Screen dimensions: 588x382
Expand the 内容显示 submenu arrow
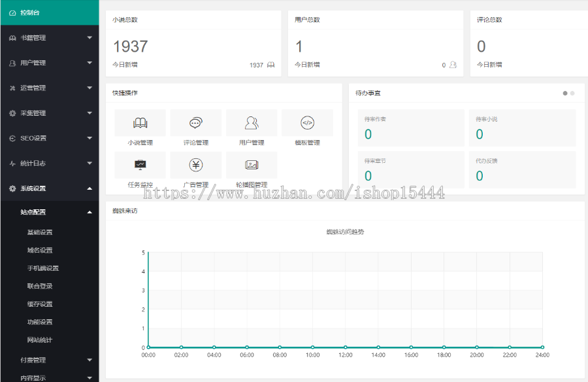click(x=90, y=378)
